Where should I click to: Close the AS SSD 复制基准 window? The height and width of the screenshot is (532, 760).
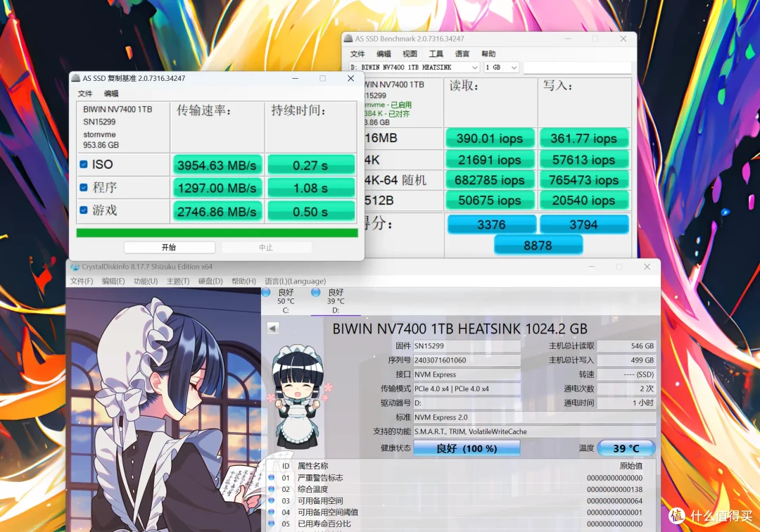351,78
